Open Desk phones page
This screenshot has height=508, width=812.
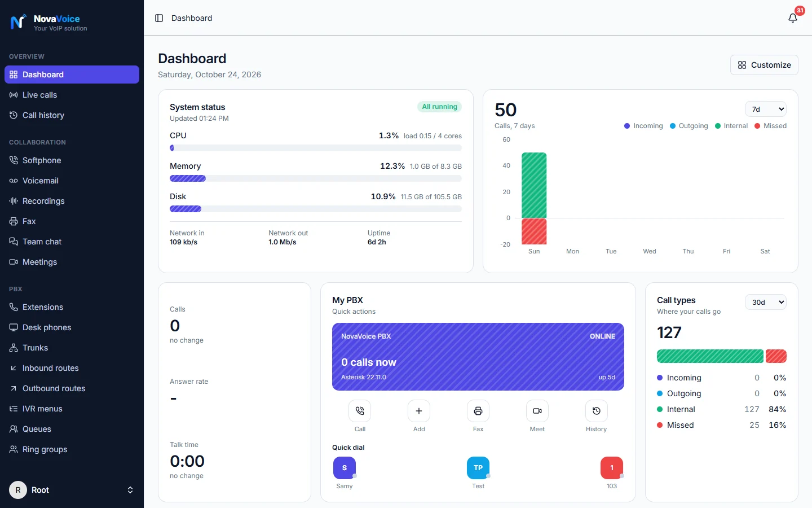pyautogui.click(x=72, y=327)
